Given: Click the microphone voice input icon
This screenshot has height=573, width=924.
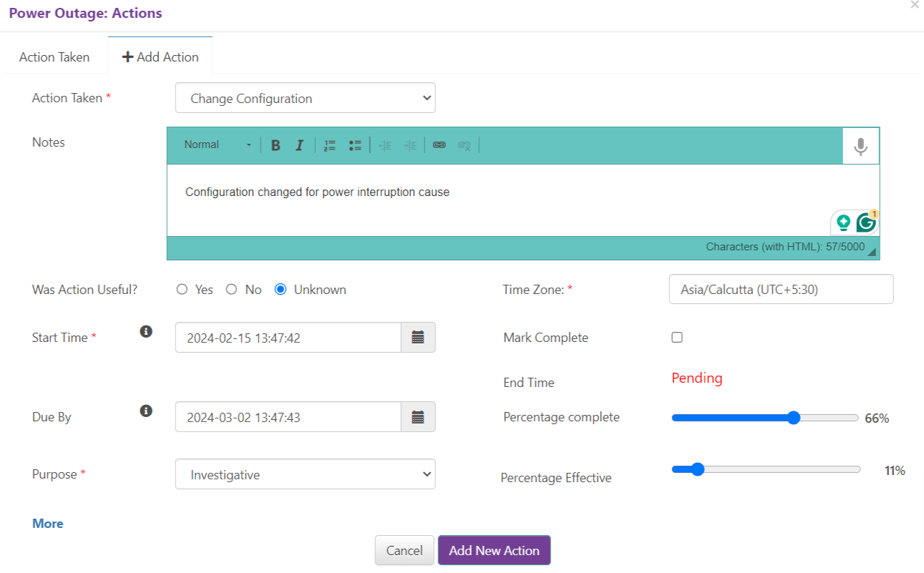Looking at the screenshot, I should tap(860, 147).
